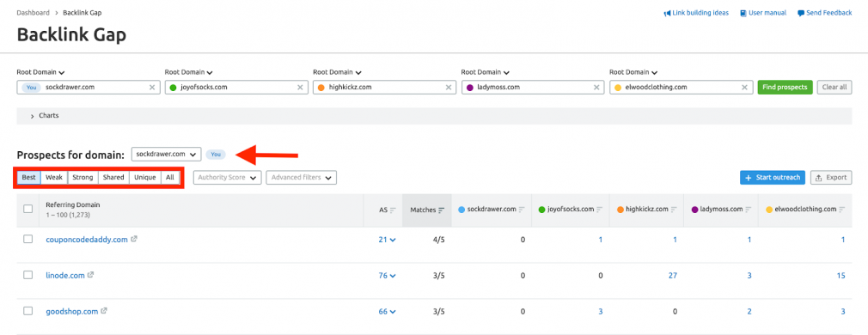The image size is (868, 335).
Task: Click external link icon beside goodshop.com
Action: (x=104, y=311)
